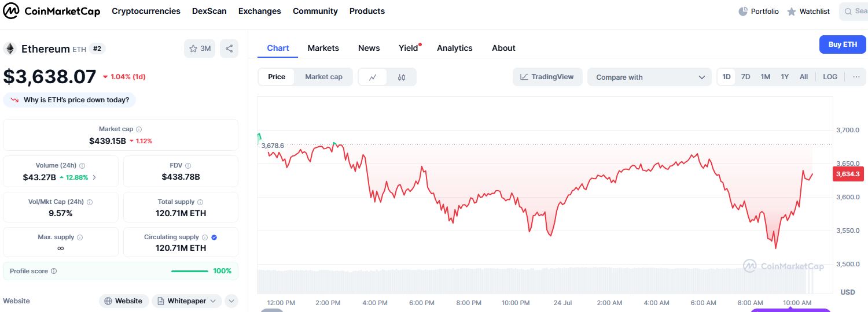Open the Cryptocurrencies menu
The width and height of the screenshot is (868, 312).
146,11
